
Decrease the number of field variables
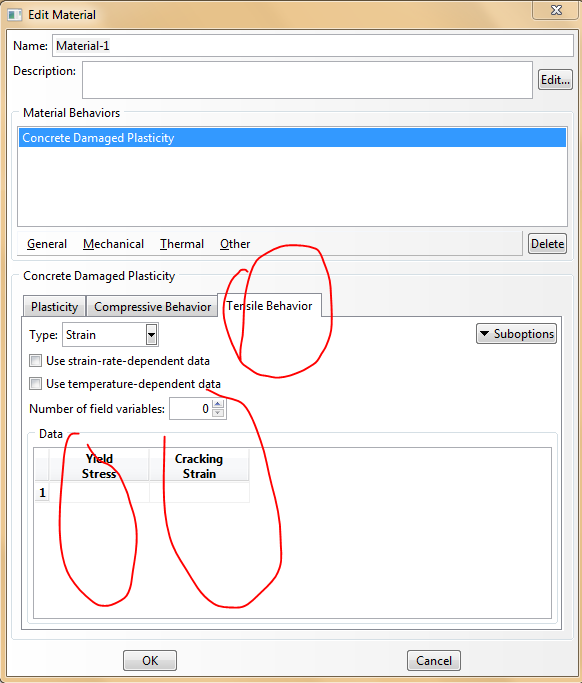click(x=218, y=413)
